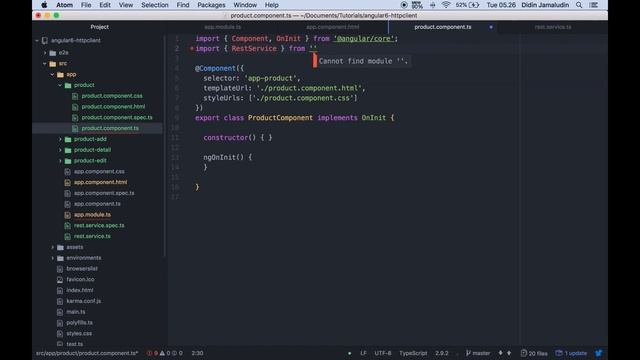Open Wi-Fi status icon in menu bar
The height and width of the screenshot is (360, 640).
[x=446, y=5]
